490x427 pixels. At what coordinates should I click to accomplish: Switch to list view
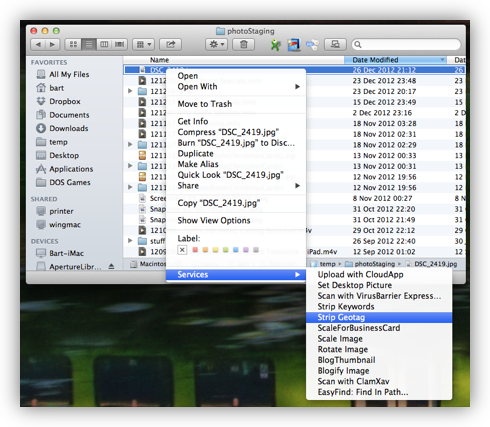pos(89,44)
